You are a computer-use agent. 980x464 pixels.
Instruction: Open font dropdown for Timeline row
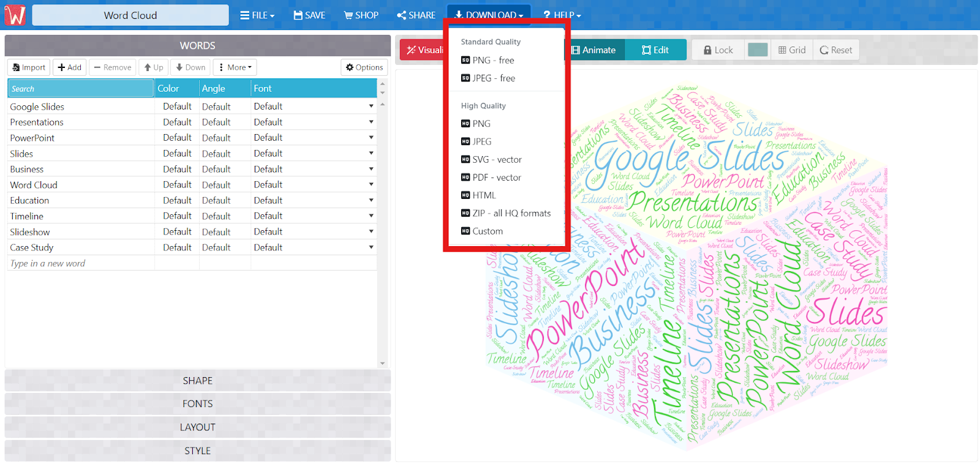pyautogui.click(x=371, y=215)
